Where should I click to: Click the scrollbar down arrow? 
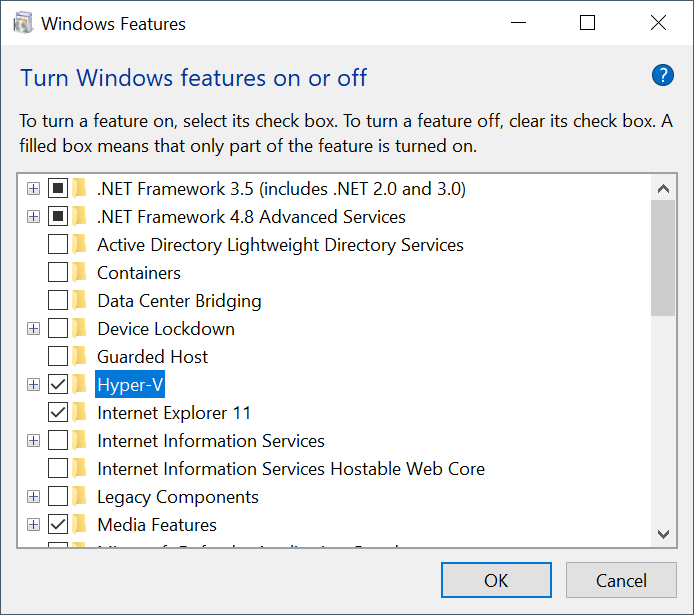(x=662, y=535)
